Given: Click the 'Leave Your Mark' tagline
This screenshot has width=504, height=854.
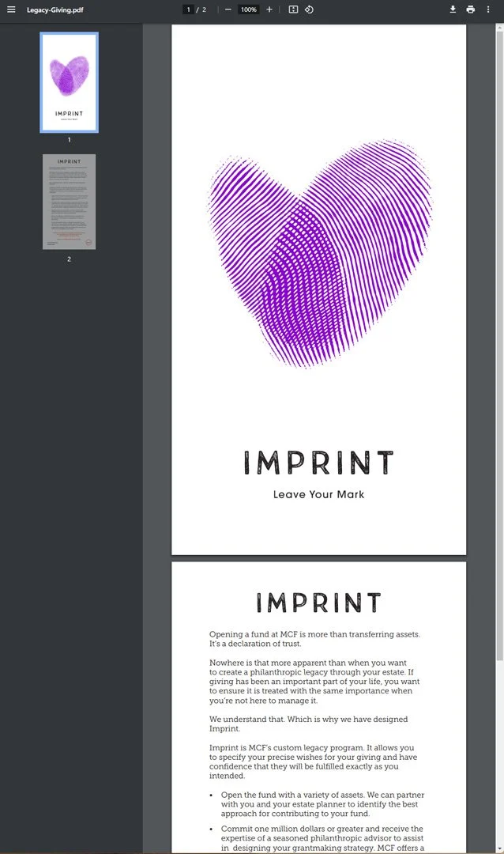Looking at the screenshot, I should pyautogui.click(x=318, y=494).
